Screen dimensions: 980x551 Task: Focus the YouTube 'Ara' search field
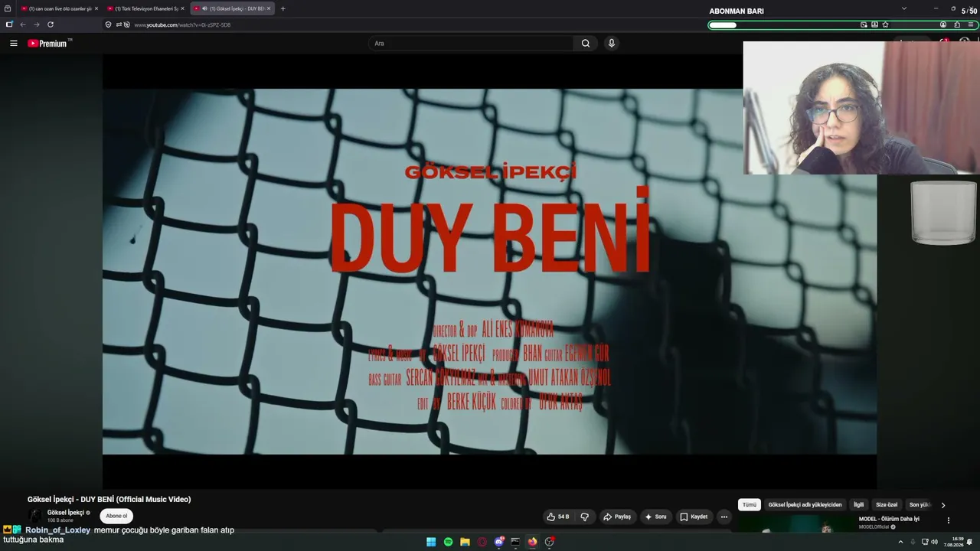[x=471, y=44]
